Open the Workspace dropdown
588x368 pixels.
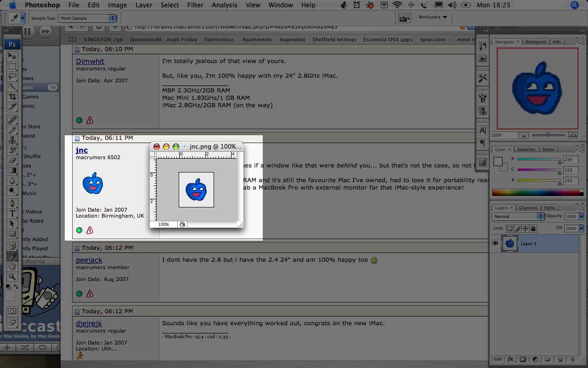pyautogui.click(x=433, y=17)
